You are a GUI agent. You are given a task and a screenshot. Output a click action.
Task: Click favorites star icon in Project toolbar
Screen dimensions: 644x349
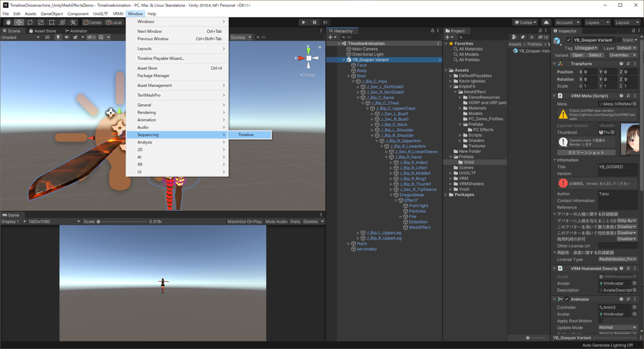(x=531, y=37)
